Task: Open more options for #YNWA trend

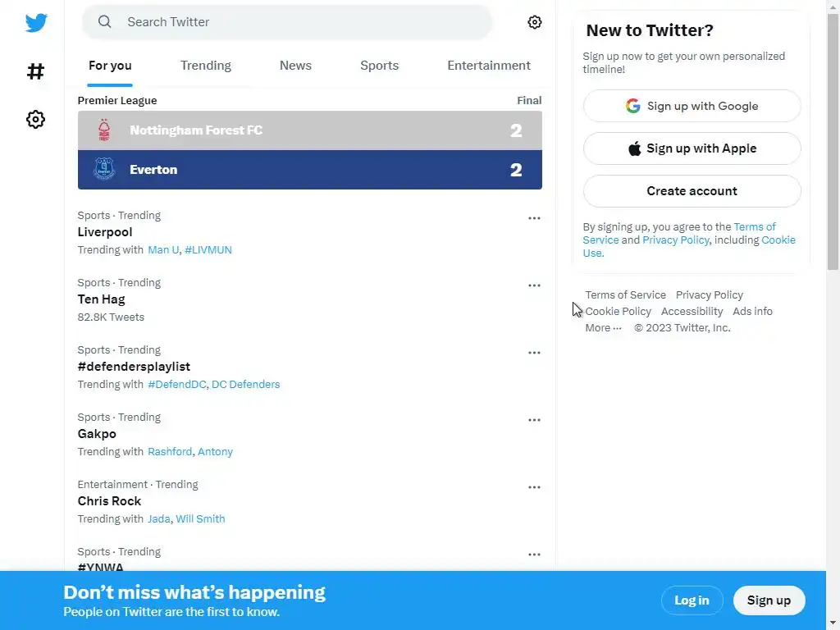Action: click(534, 555)
